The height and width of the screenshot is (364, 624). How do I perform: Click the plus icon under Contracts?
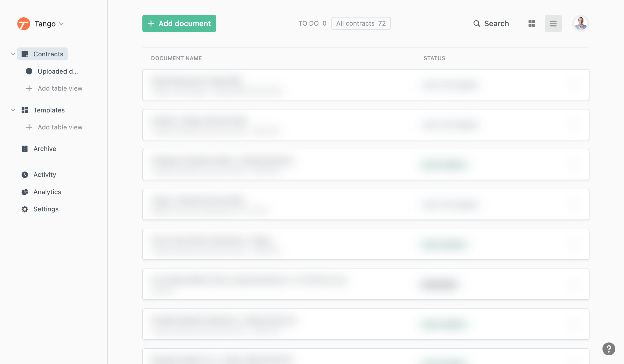[29, 88]
